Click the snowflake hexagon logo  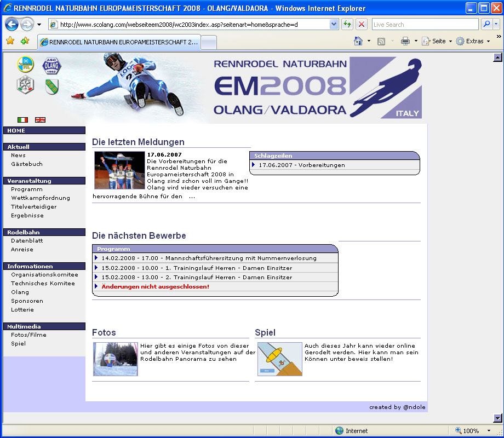[x=25, y=85]
